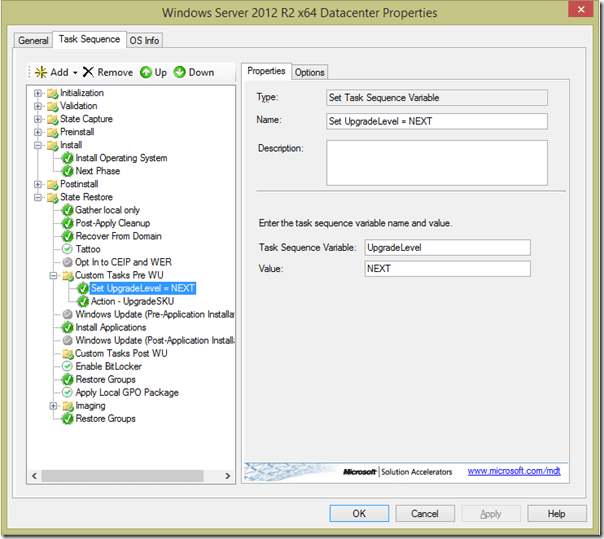Select the Install Operating System step icon
Image resolution: width=604 pixels, height=539 pixels.
[x=67, y=158]
